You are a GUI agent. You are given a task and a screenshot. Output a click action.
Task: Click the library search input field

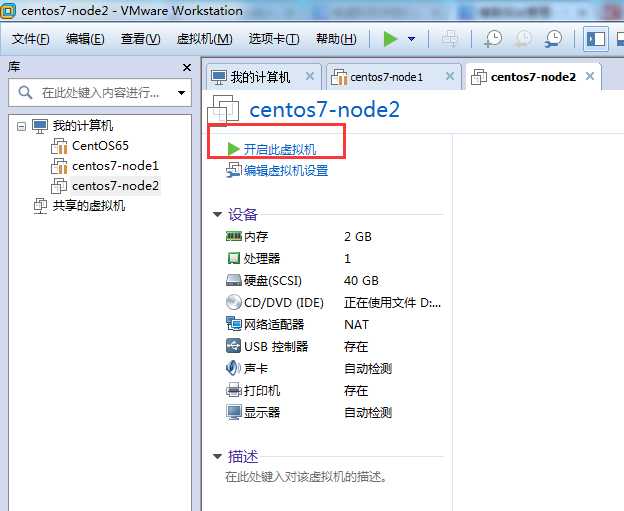(99, 93)
